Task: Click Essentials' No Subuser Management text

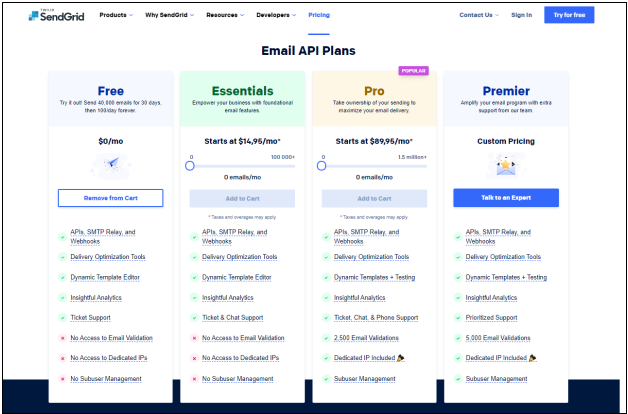Action: tap(238, 379)
